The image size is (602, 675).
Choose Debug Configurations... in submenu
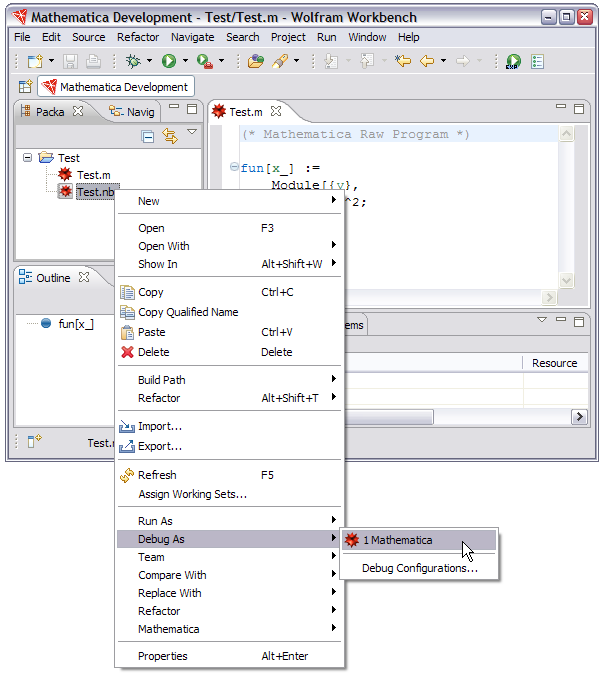click(419, 568)
